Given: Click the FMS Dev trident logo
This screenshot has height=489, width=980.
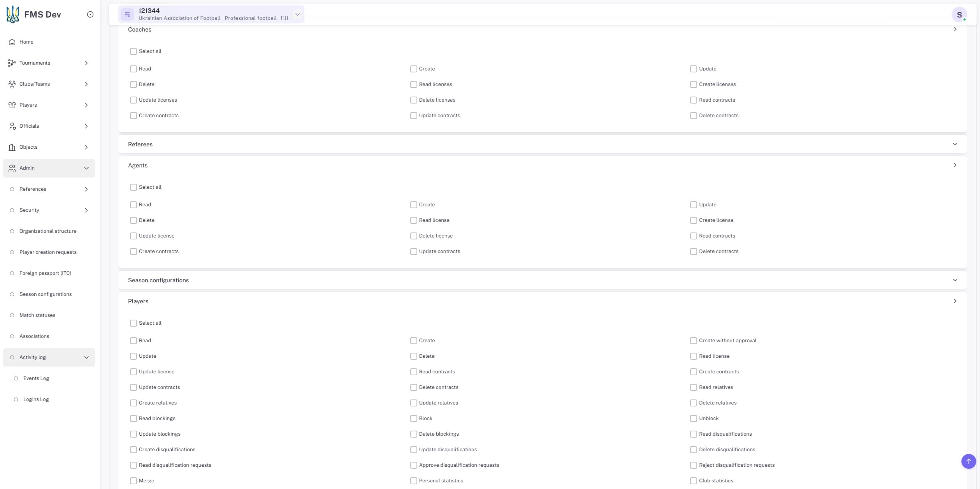Looking at the screenshot, I should [13, 14].
